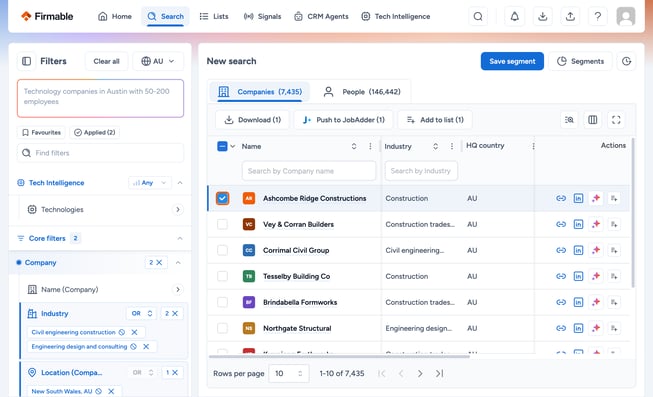Collapse the Filters sidebar panel icon
Viewport: 653px width, 397px height.
click(x=26, y=61)
